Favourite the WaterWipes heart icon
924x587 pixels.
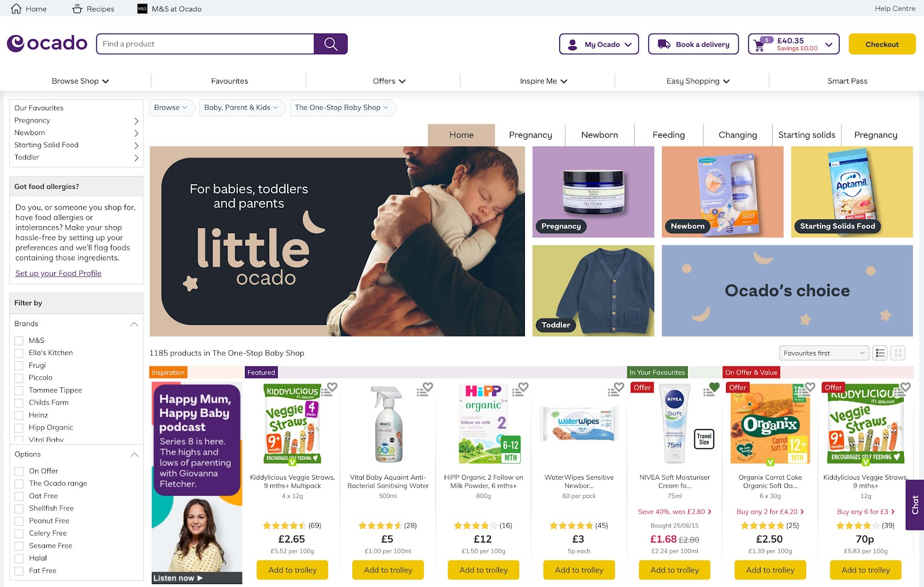[619, 387]
